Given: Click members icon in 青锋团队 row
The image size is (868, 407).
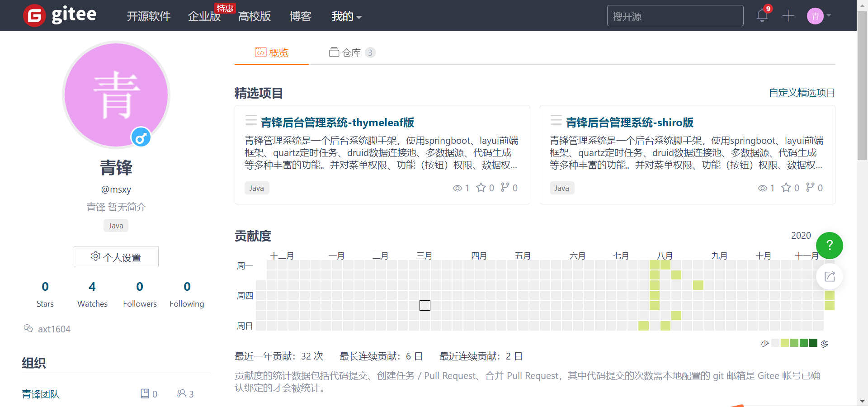Looking at the screenshot, I should tap(181, 393).
